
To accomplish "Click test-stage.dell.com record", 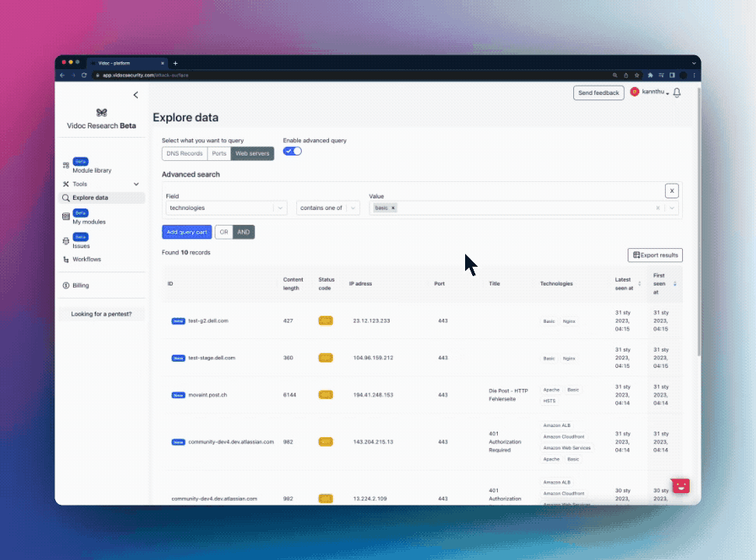I will (x=212, y=358).
